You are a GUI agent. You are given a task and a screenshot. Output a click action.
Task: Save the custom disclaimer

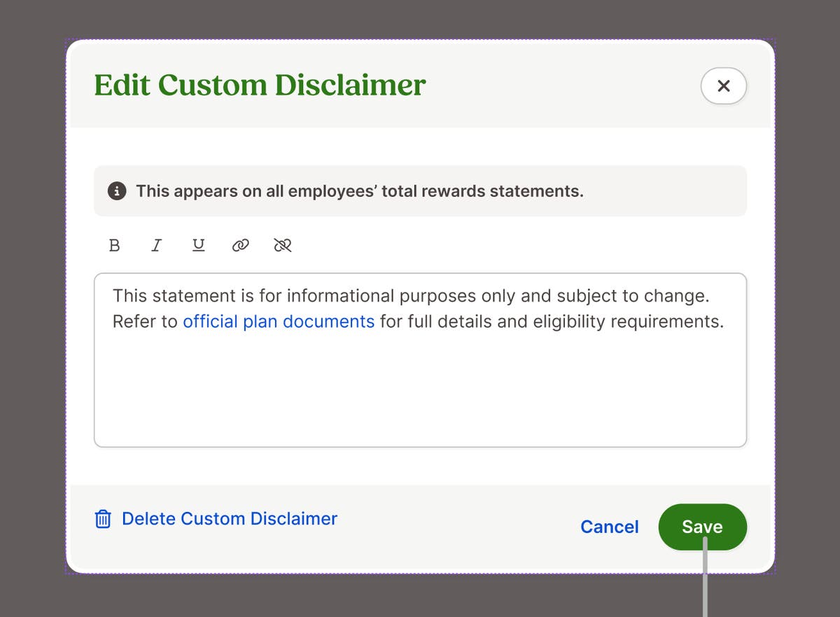[702, 527]
